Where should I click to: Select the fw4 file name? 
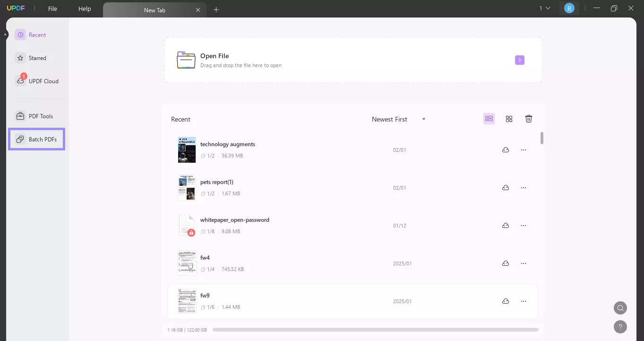(x=205, y=258)
